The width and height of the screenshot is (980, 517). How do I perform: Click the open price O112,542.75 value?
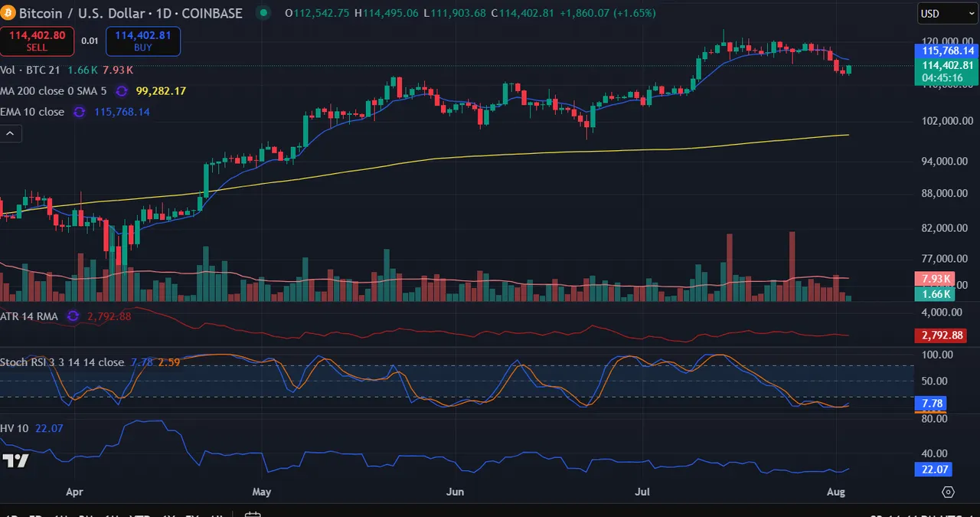(x=317, y=13)
